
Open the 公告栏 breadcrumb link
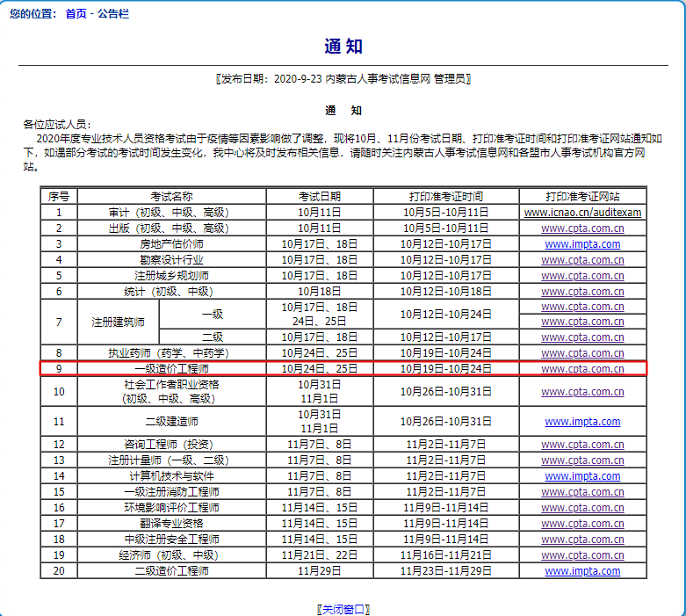coord(113,15)
